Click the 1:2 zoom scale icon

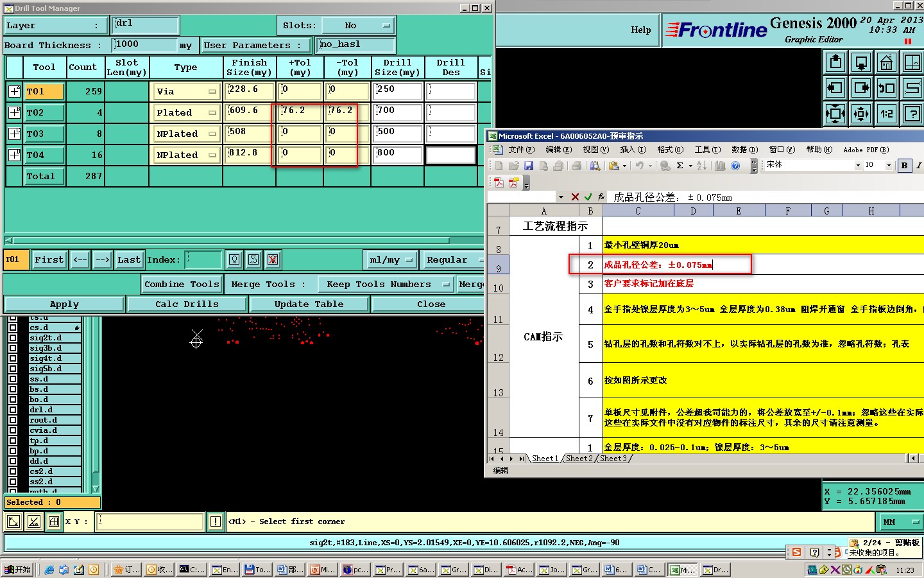[887, 114]
